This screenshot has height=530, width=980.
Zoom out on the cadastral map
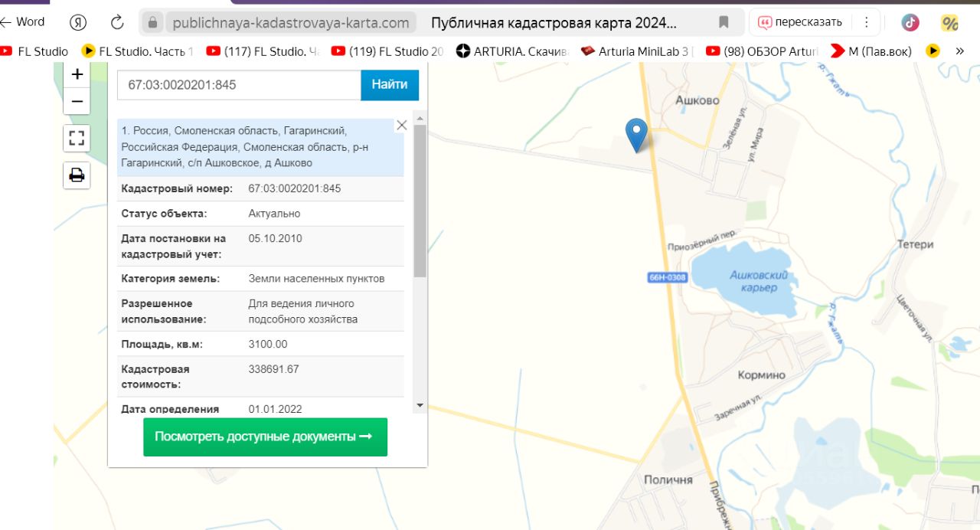(77, 101)
